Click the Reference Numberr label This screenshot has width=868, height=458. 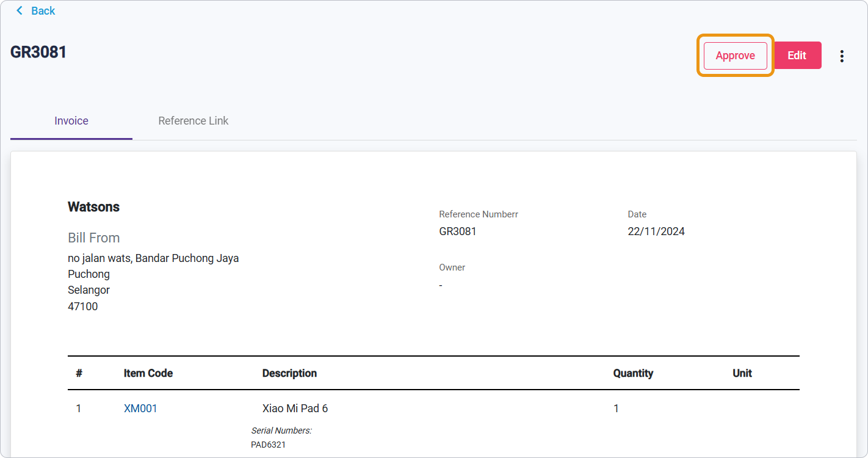click(479, 214)
